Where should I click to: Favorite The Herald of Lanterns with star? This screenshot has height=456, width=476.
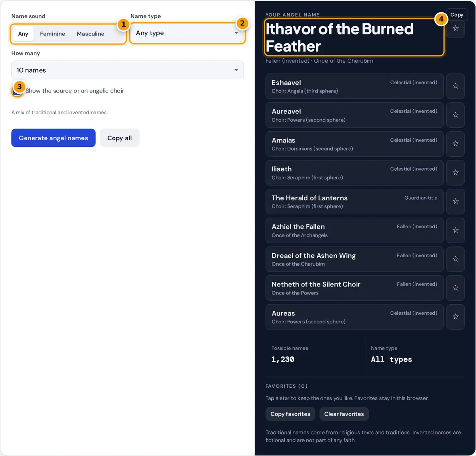(x=455, y=202)
